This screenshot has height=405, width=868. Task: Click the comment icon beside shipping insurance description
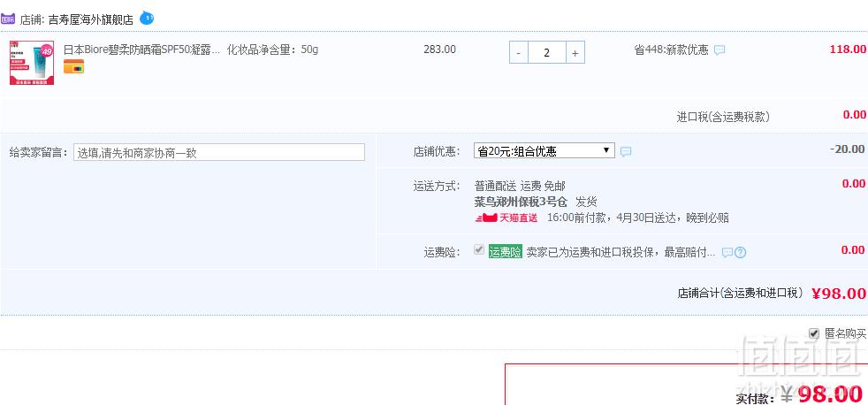(x=727, y=253)
